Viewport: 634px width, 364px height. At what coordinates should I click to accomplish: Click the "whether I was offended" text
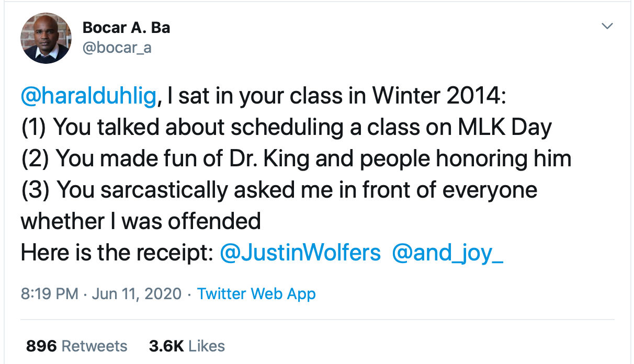click(141, 222)
